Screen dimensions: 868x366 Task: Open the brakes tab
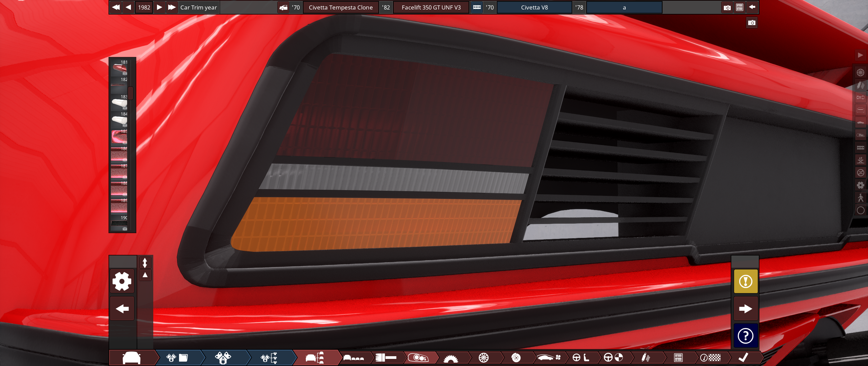(516, 358)
